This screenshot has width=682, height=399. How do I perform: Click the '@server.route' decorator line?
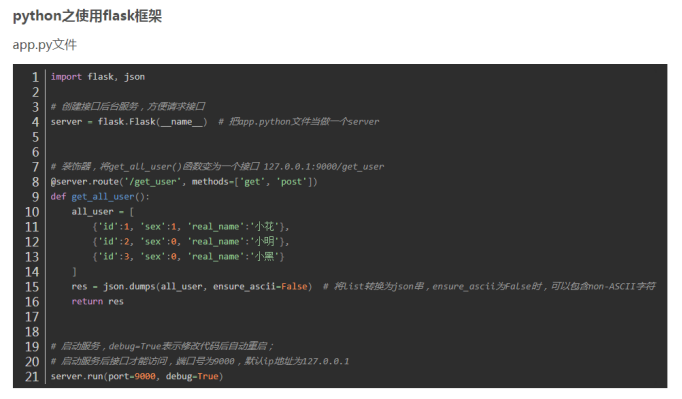[x=184, y=181]
